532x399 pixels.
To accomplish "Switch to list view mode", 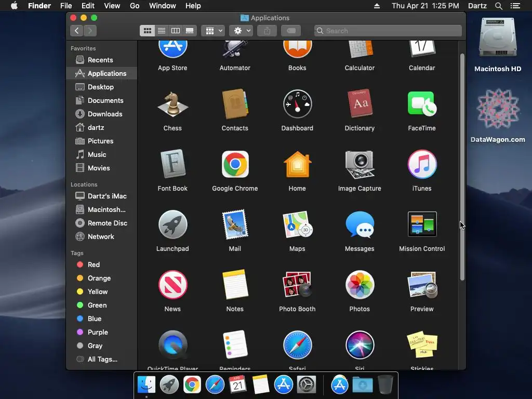I will 162,31.
